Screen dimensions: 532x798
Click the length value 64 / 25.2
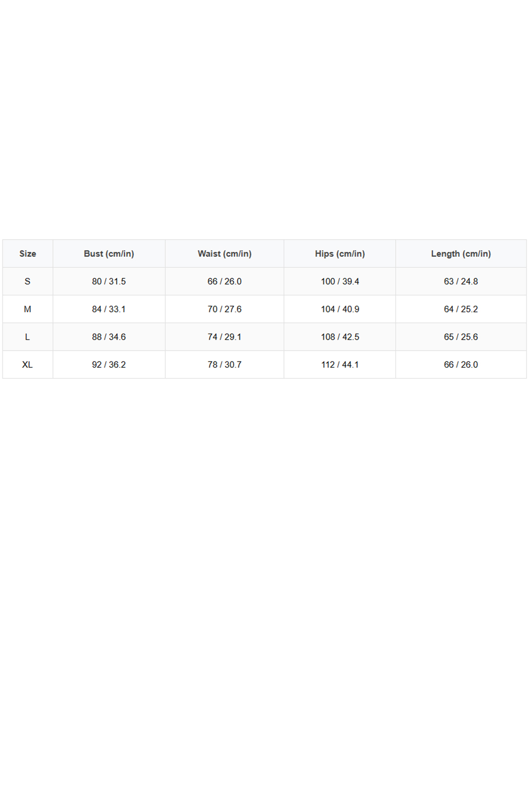461,309
